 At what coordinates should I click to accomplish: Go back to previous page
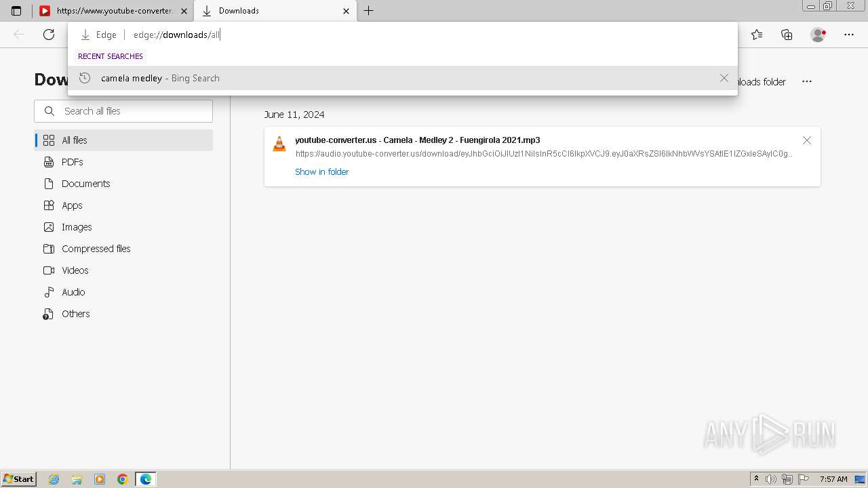tap(19, 35)
